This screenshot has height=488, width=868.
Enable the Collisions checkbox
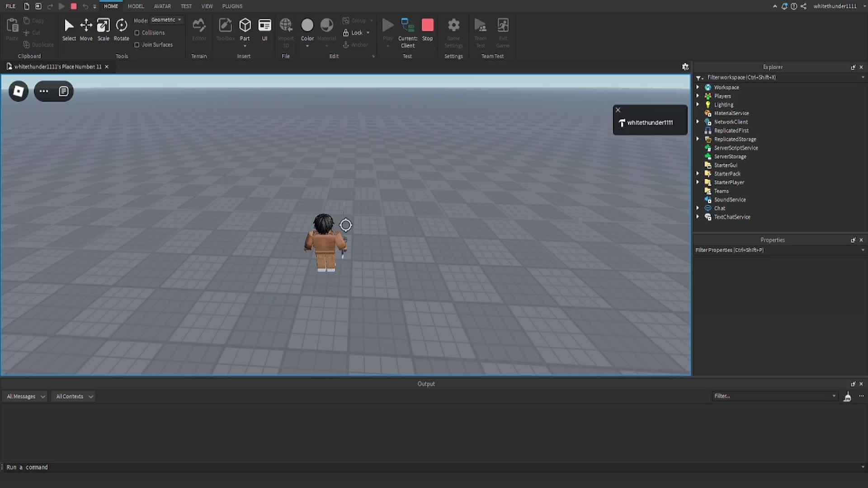click(x=137, y=33)
